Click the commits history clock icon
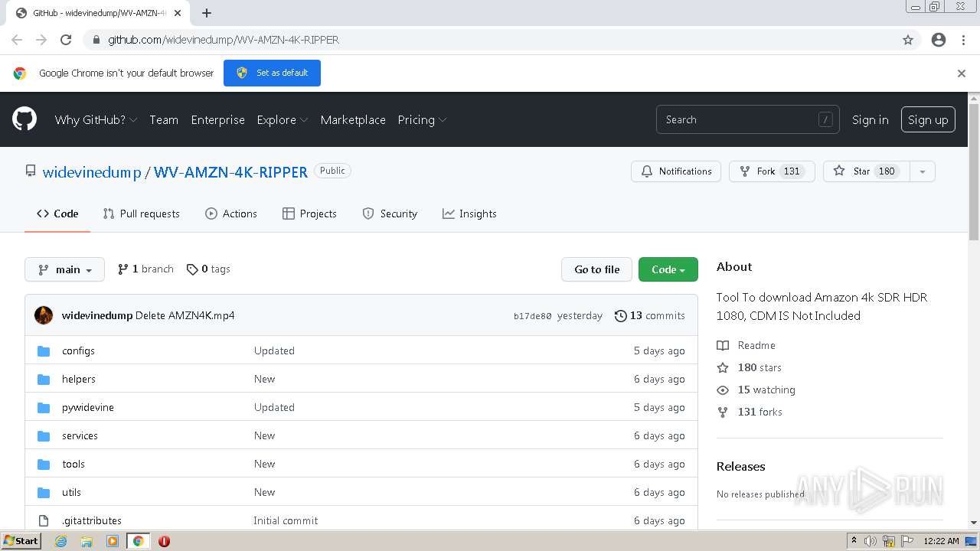 621,315
